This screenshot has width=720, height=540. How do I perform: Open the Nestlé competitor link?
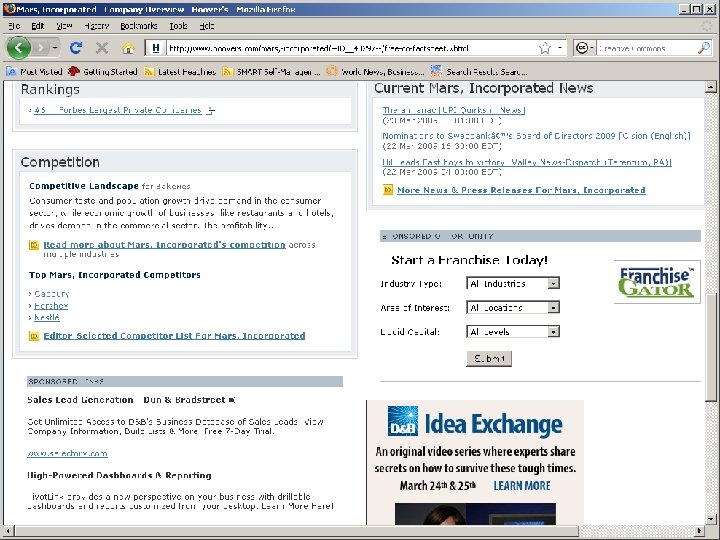pyautogui.click(x=47, y=317)
